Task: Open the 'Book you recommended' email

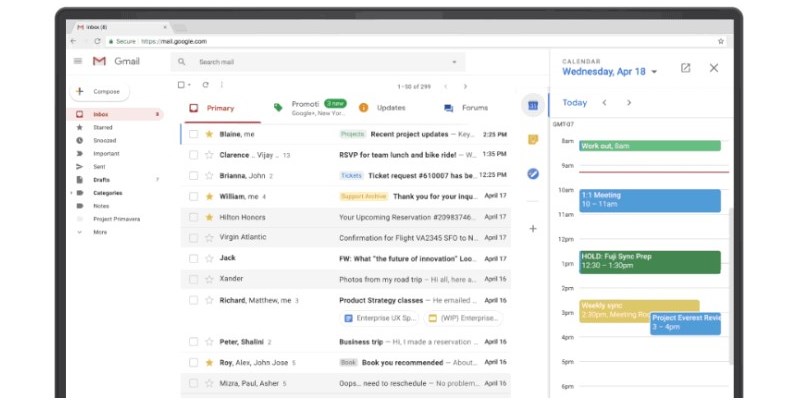Action: (346, 362)
